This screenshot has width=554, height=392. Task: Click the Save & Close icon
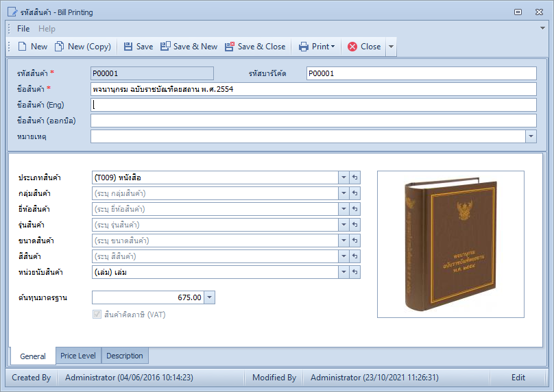click(229, 47)
